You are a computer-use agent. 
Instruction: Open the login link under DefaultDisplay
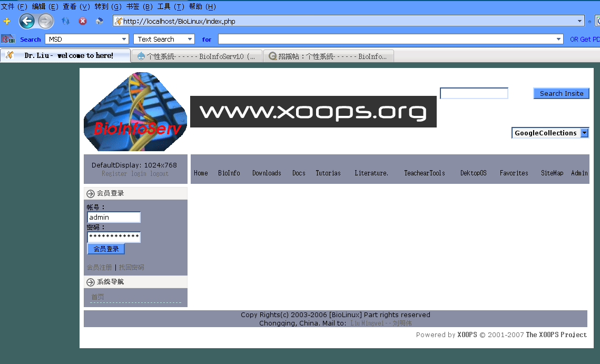coord(139,174)
